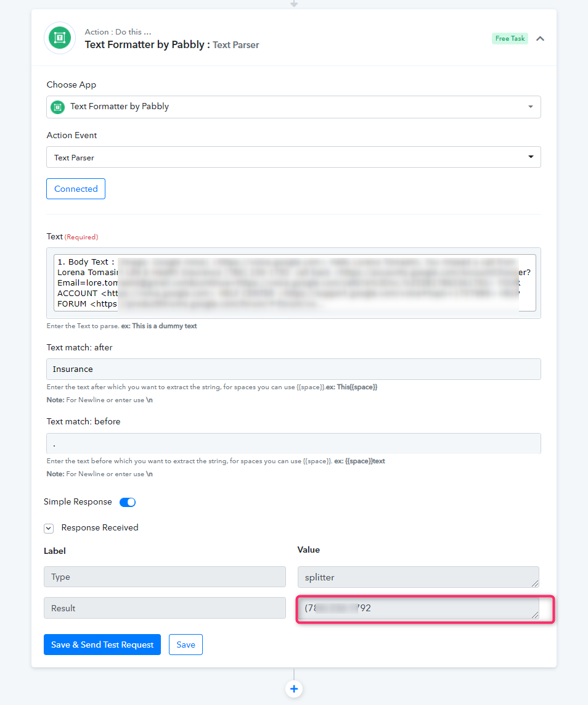Click the Text Parser subtitle in header
Screen dimensions: 588x705
[x=236, y=45]
